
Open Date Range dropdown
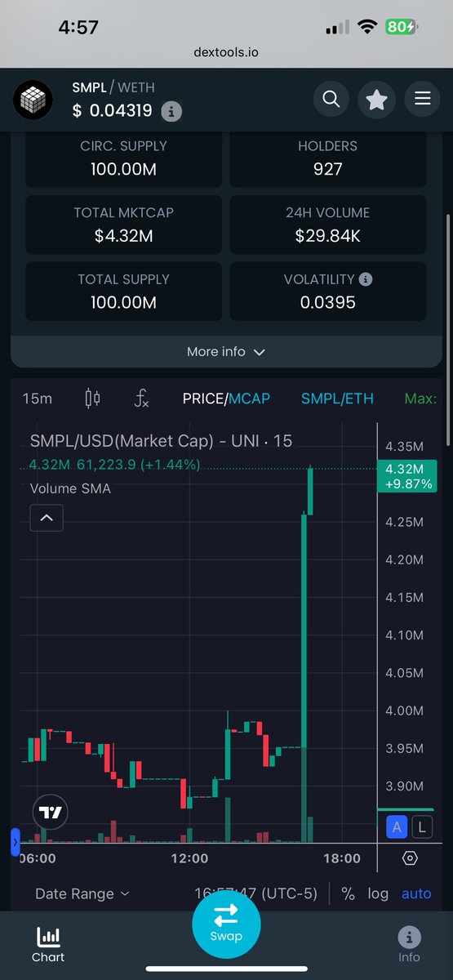pyautogui.click(x=82, y=894)
